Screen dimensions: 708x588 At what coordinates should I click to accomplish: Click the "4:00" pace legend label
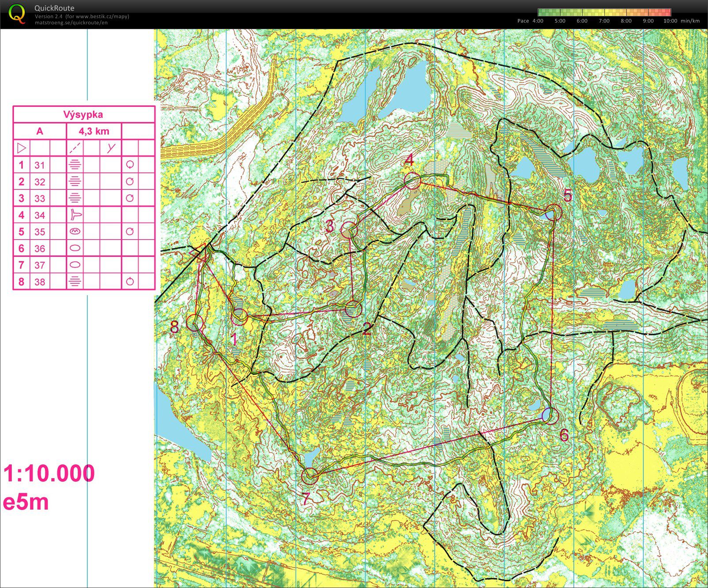538,21
